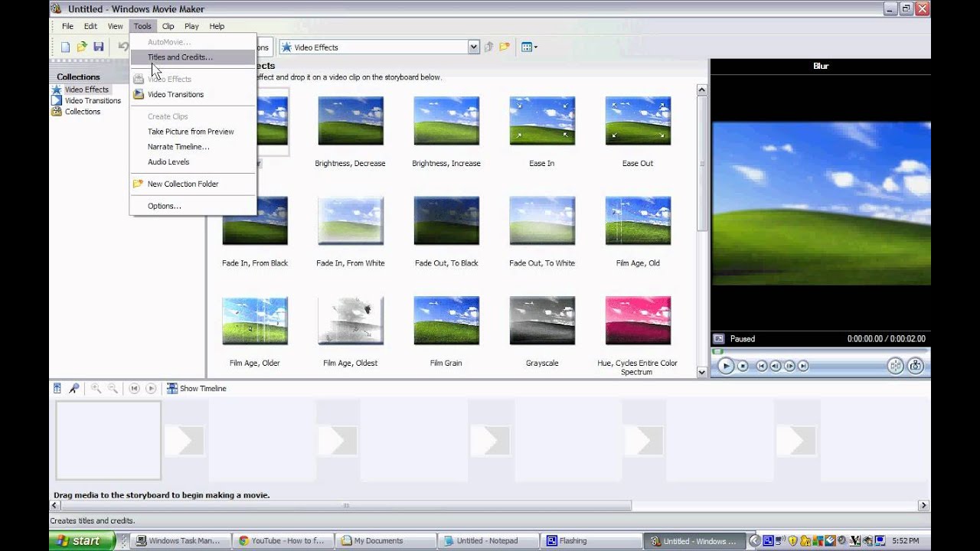The height and width of the screenshot is (551, 980).
Task: Open a project using the folder icon
Action: coord(82,47)
